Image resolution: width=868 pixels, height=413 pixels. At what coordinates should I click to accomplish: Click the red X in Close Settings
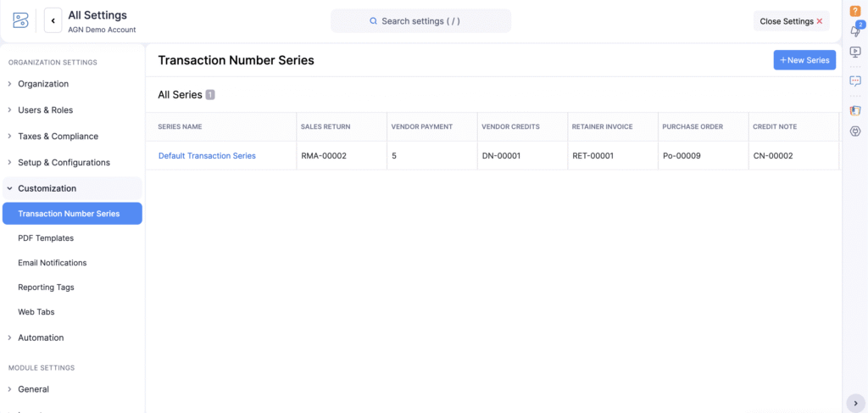coord(820,21)
